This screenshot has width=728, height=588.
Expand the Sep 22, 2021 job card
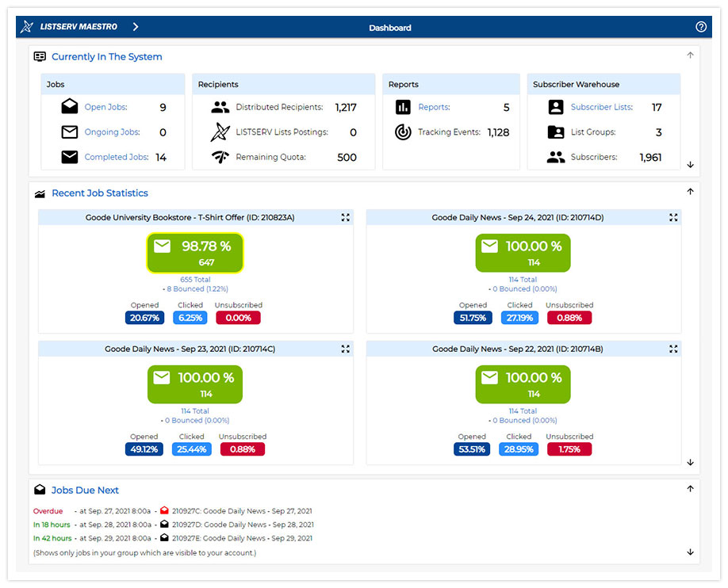tap(673, 349)
